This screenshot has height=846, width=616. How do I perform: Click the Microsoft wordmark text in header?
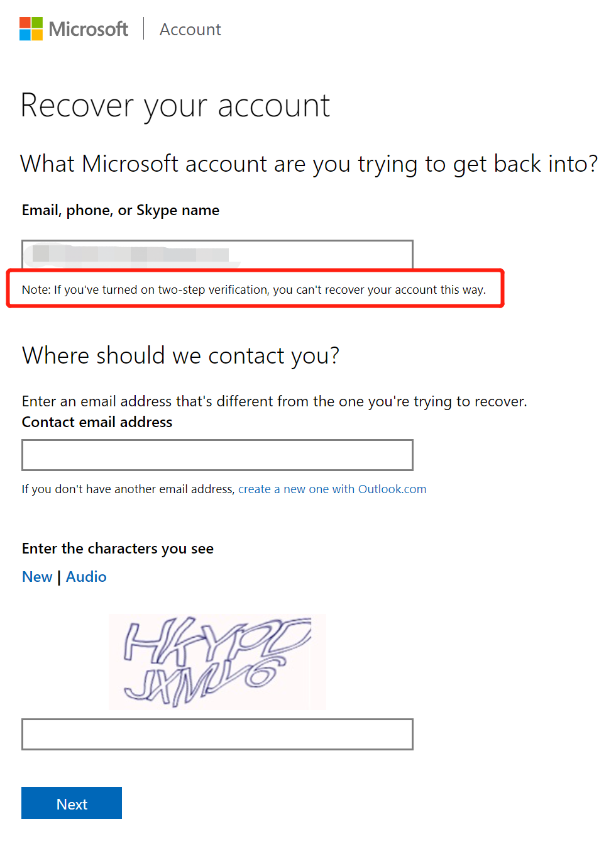pyautogui.click(x=89, y=29)
